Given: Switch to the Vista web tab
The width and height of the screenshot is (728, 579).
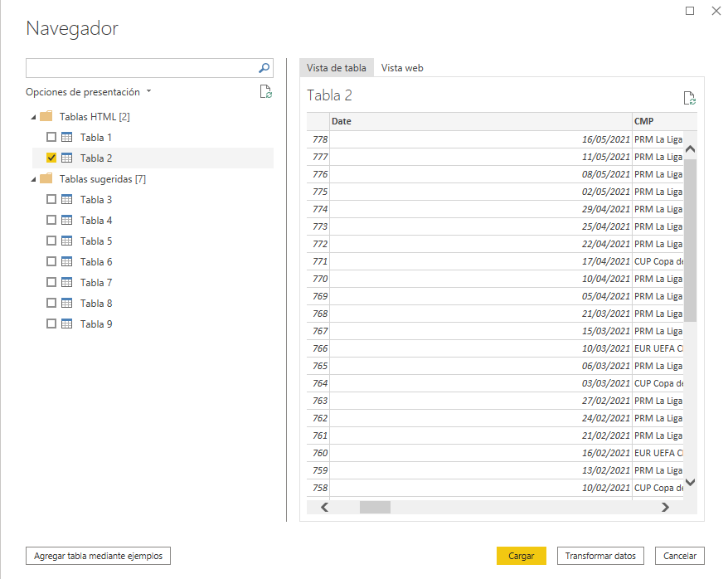Looking at the screenshot, I should [x=402, y=68].
